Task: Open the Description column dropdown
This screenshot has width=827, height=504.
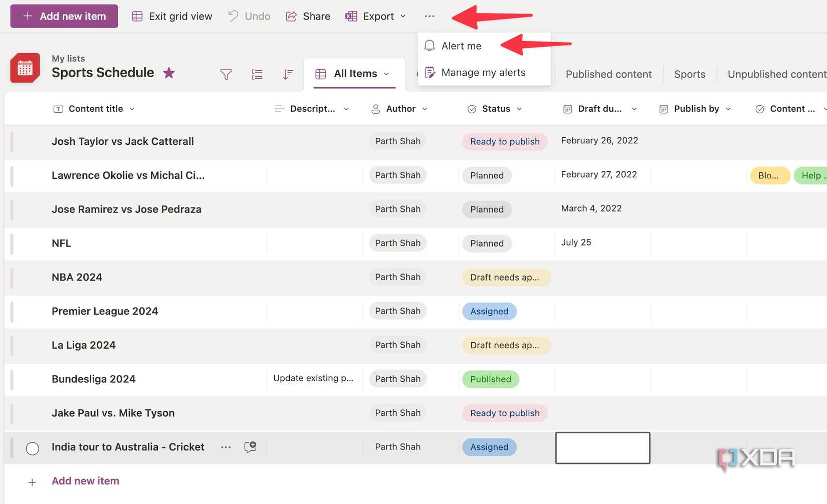Action: 346,109
